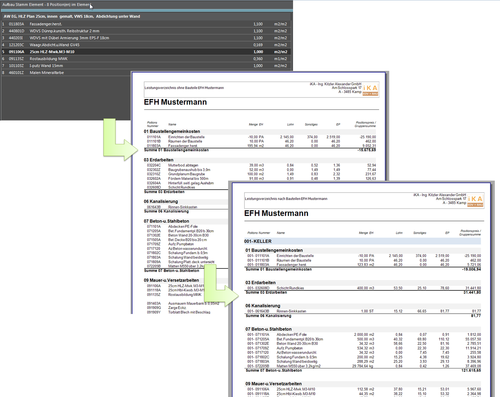Click the IKA logo on the second report
This screenshot has height=397, width=500.
(x=475, y=201)
